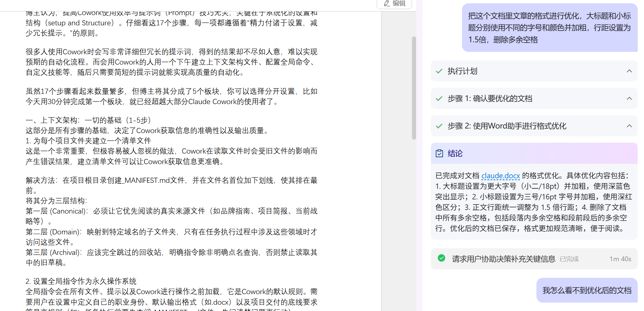Click the checkmark icon of 步骤 2

pyautogui.click(x=439, y=126)
